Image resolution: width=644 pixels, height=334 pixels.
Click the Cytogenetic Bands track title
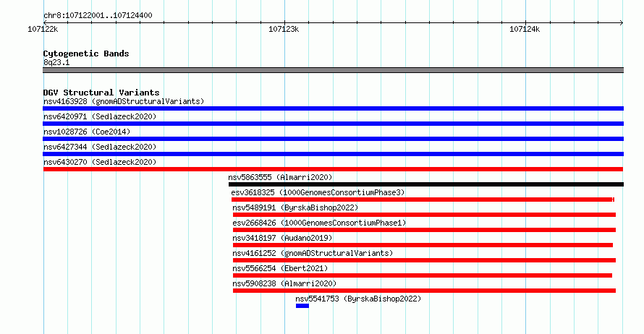click(86, 53)
